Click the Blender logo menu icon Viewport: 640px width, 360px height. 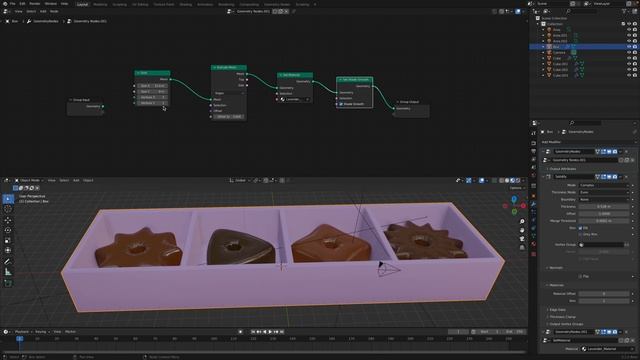coord(5,4)
